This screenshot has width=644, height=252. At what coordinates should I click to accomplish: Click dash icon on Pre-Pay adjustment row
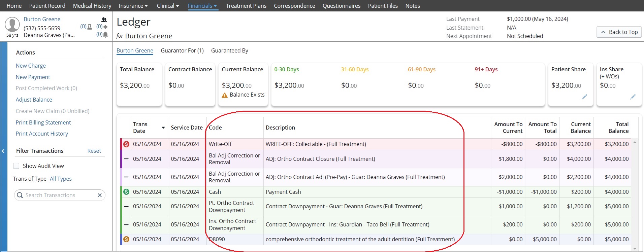coord(126,177)
